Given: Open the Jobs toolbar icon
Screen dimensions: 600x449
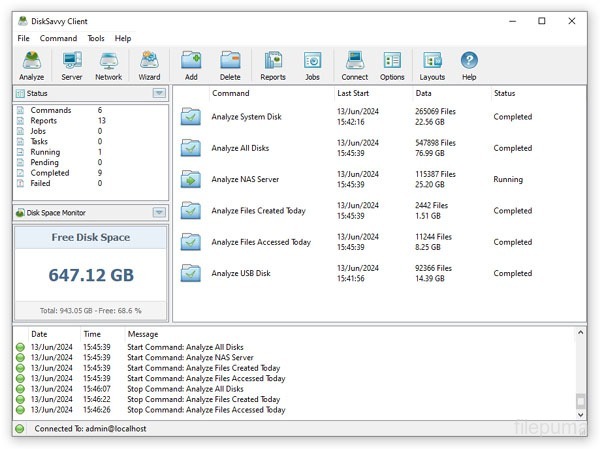Looking at the screenshot, I should click(312, 66).
